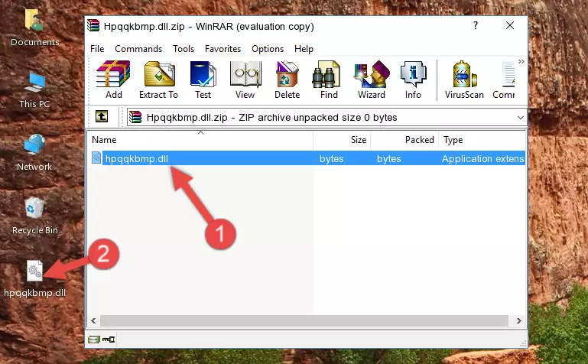Select the This PC desktop icon

pyautogui.click(x=34, y=90)
